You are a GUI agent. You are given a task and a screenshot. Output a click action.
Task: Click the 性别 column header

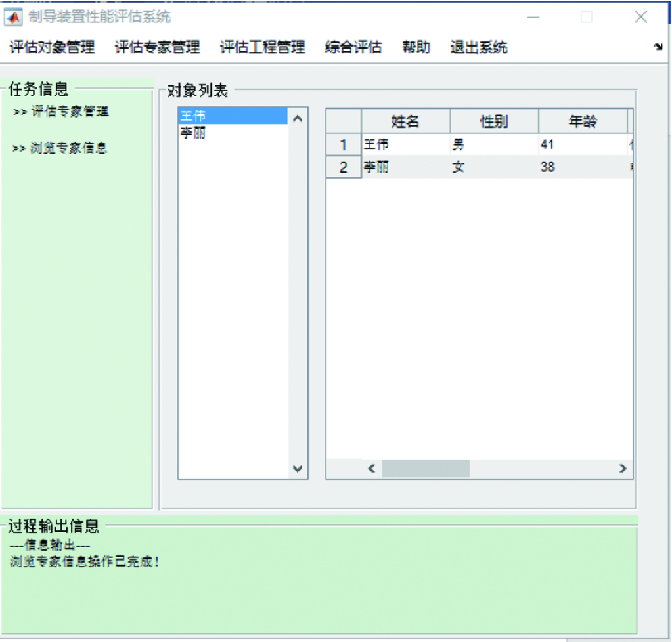click(x=494, y=121)
